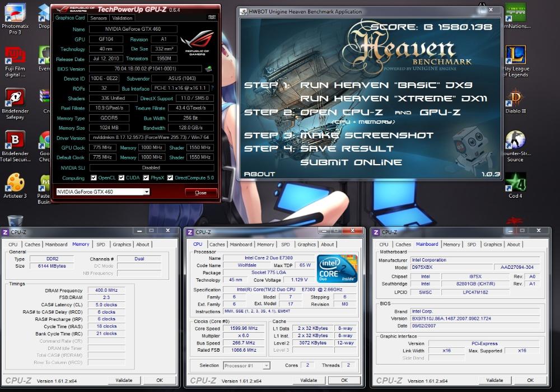The image size is (560, 392).
Task: Click Intel Core 2 Duo logo in CPU-Z
Action: (337, 268)
